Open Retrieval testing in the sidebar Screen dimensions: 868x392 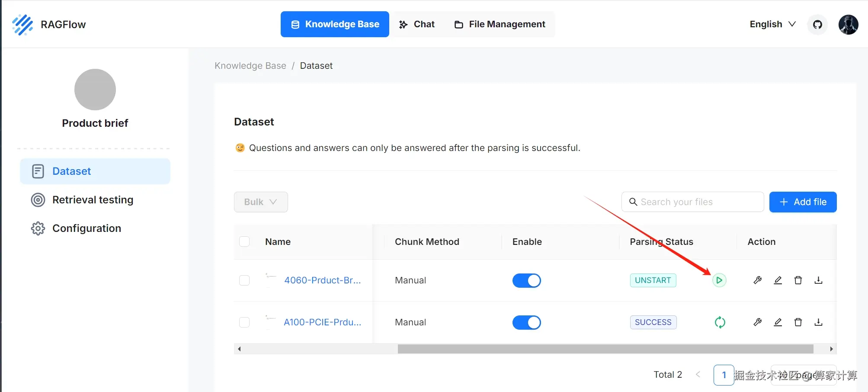tap(95, 200)
